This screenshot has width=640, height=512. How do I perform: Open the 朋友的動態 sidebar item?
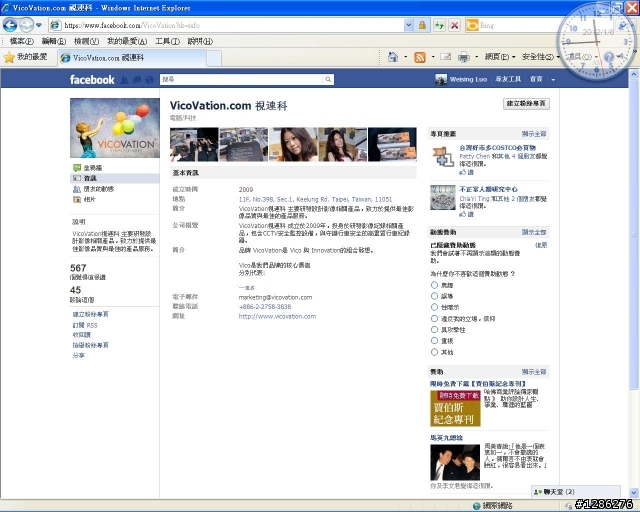(93, 189)
